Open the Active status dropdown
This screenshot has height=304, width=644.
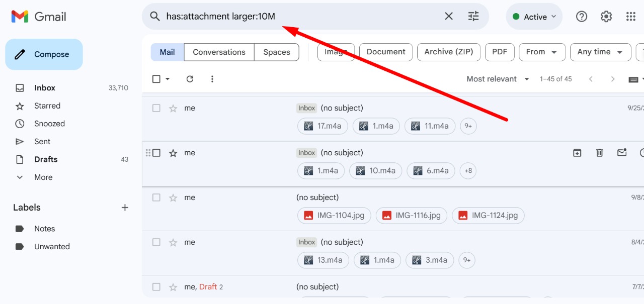tap(534, 17)
